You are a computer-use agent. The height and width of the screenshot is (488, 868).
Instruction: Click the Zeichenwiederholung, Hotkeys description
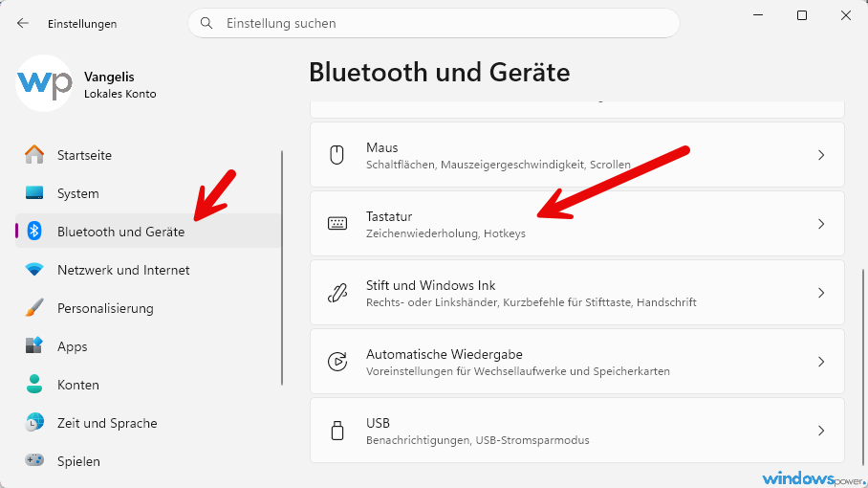[x=445, y=233]
